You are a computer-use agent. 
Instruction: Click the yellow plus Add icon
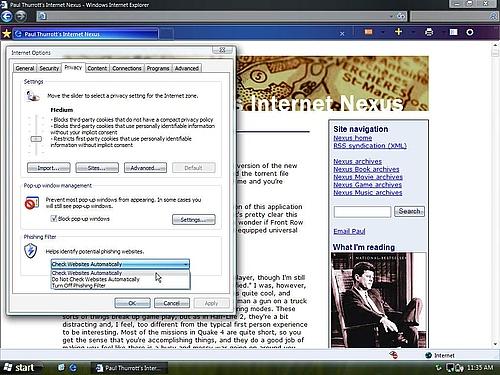click(398, 32)
